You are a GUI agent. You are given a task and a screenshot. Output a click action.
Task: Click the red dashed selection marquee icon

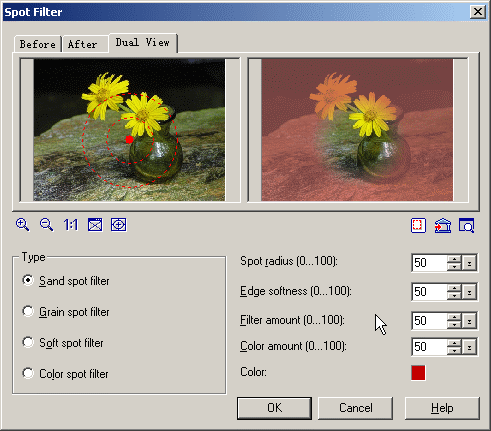418,225
